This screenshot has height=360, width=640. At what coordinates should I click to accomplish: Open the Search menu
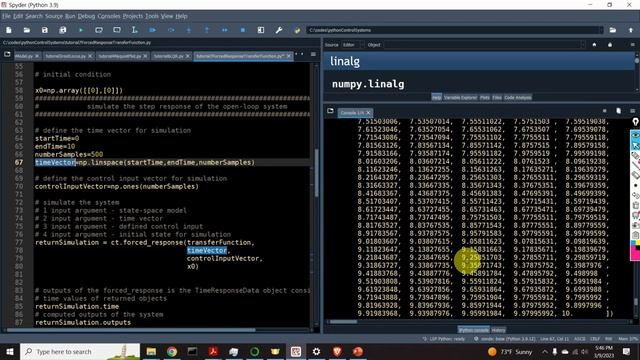(x=34, y=16)
